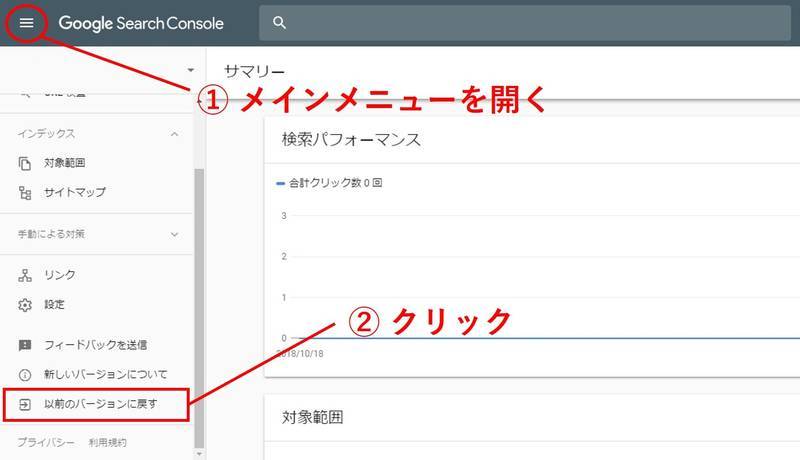Open リンク menu item
Screen dimensions: 800x460
[x=60, y=275]
